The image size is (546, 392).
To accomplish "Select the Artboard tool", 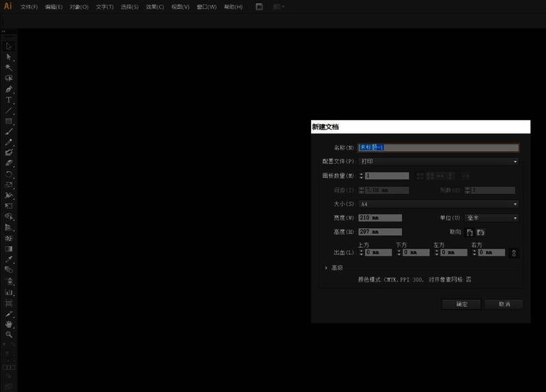I will pyautogui.click(x=9, y=303).
